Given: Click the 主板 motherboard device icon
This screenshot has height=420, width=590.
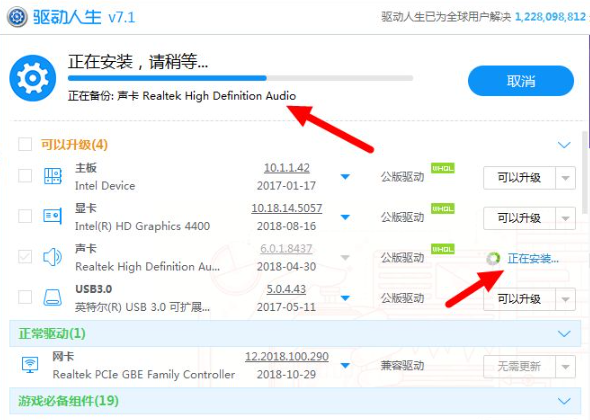Looking at the screenshot, I should pyautogui.click(x=53, y=176).
